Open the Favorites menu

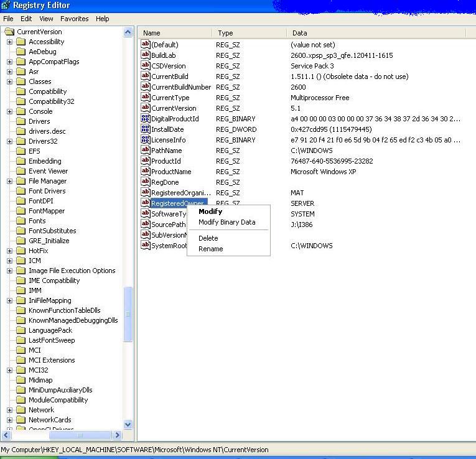tap(75, 19)
